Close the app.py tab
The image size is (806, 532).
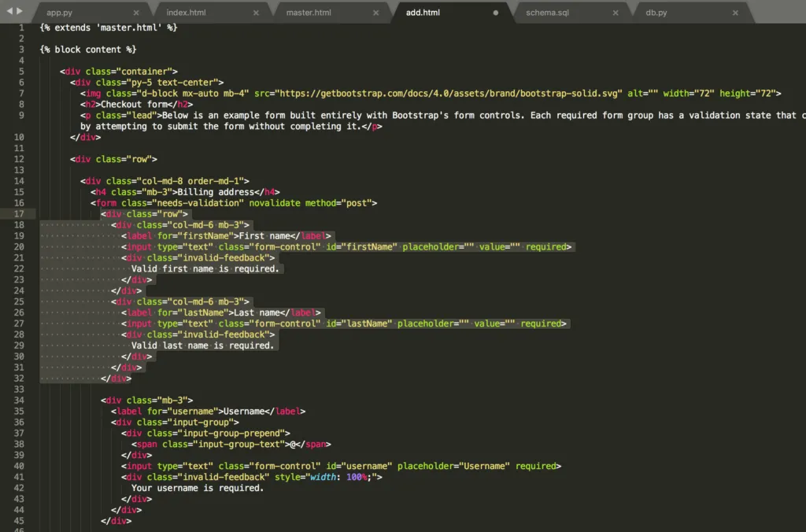click(x=135, y=13)
